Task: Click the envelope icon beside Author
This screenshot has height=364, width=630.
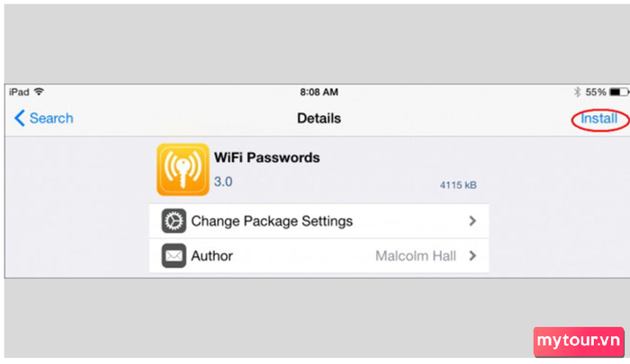Action: pyautogui.click(x=174, y=255)
